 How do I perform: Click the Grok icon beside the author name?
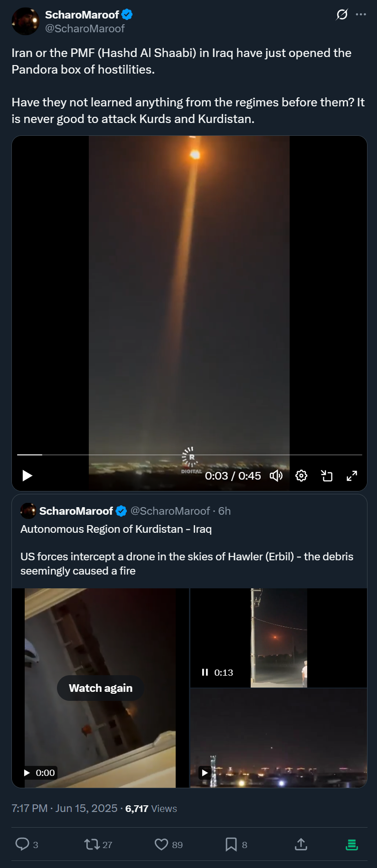[x=342, y=15]
